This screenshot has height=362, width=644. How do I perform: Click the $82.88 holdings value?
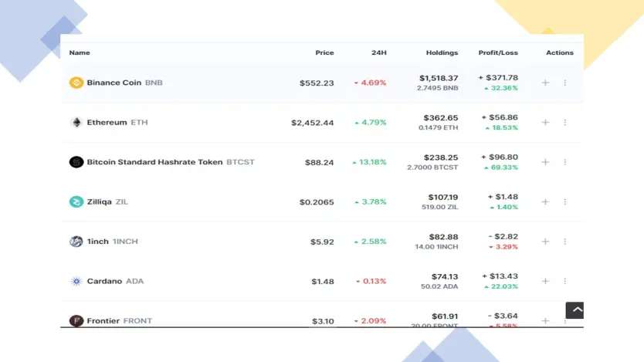coord(443,237)
